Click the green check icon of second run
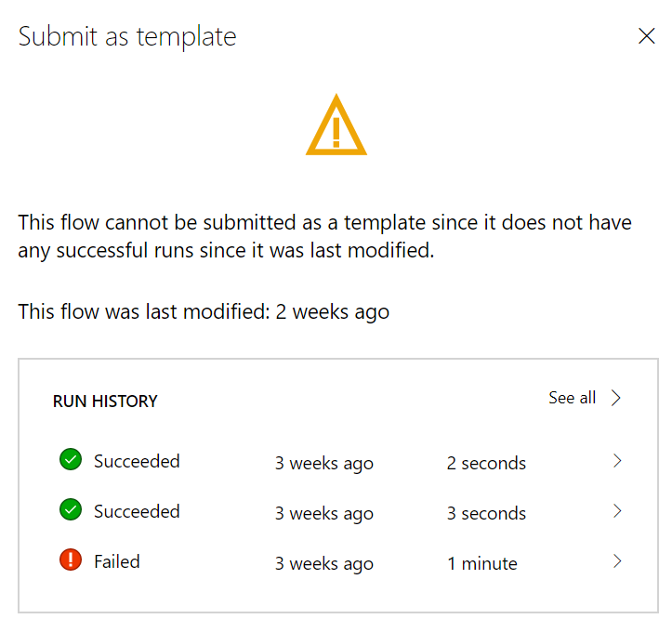 pos(71,510)
